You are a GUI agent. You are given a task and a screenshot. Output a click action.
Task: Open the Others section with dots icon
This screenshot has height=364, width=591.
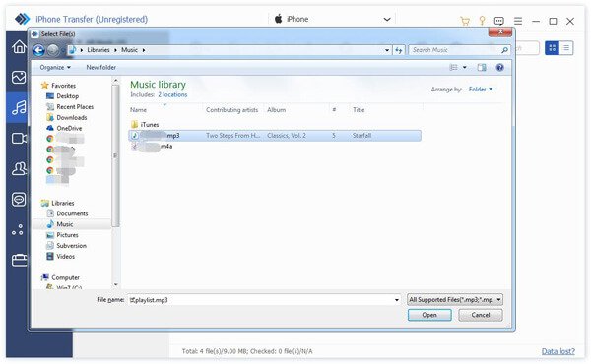(x=18, y=229)
